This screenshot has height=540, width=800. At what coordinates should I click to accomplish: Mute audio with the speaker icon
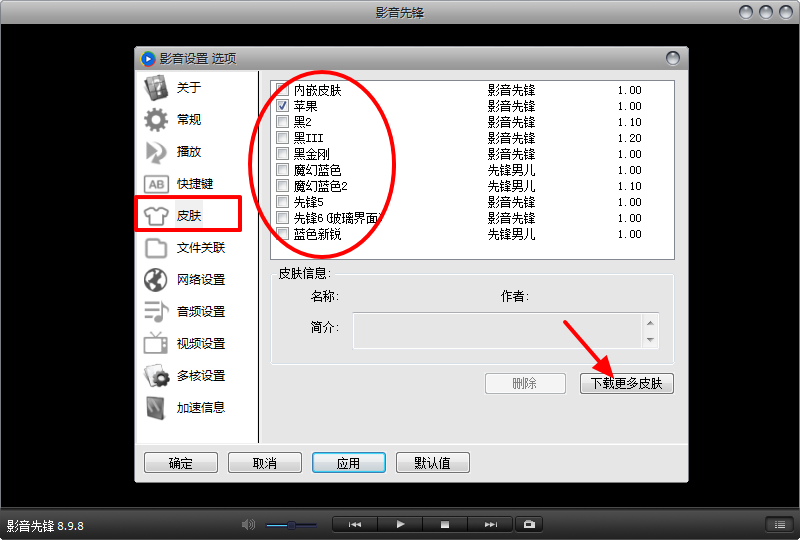tap(248, 524)
